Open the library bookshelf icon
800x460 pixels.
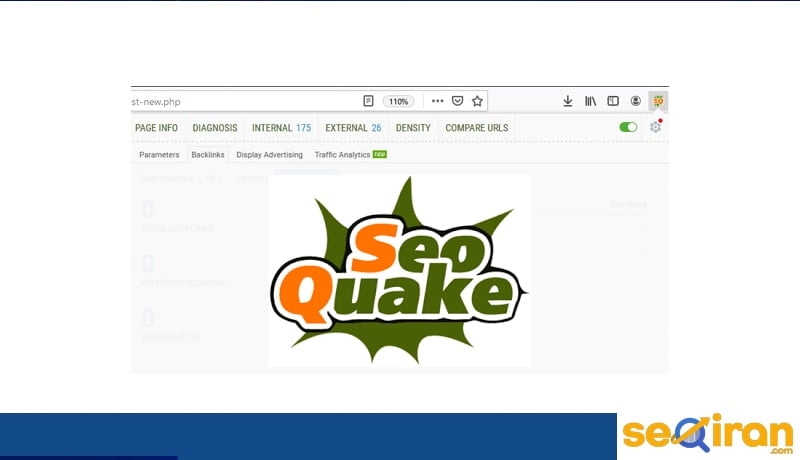coord(590,101)
